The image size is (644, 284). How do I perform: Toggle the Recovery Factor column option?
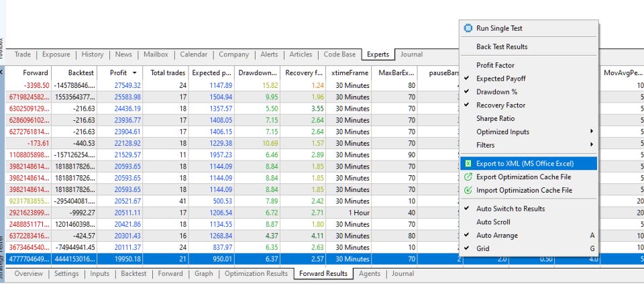tap(529, 105)
